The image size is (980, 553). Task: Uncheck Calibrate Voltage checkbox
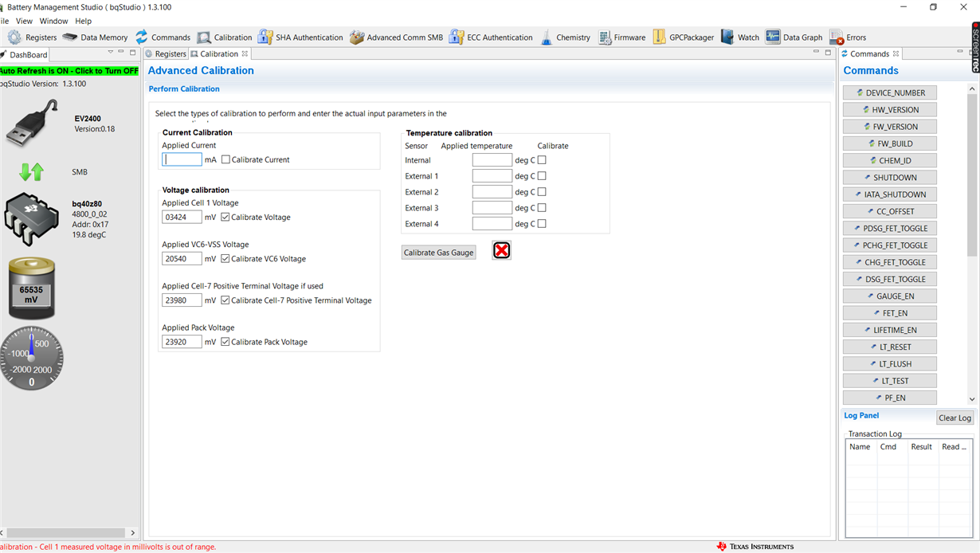pyautogui.click(x=225, y=217)
